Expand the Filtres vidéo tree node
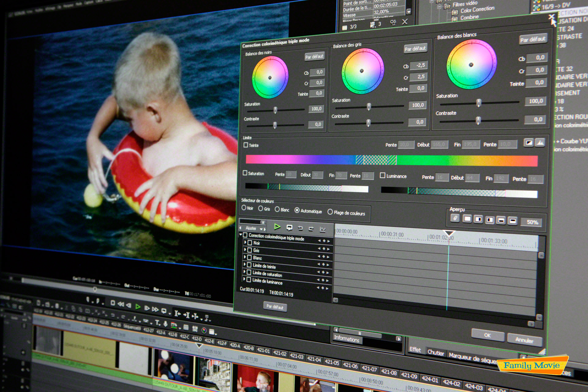Screen dimensions: 588x392 [439, 6]
